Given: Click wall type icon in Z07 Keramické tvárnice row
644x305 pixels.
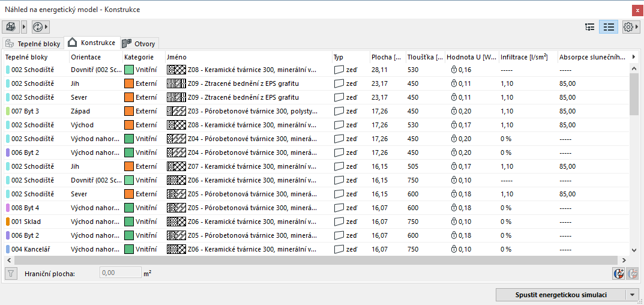Looking at the screenshot, I should click(339, 166).
